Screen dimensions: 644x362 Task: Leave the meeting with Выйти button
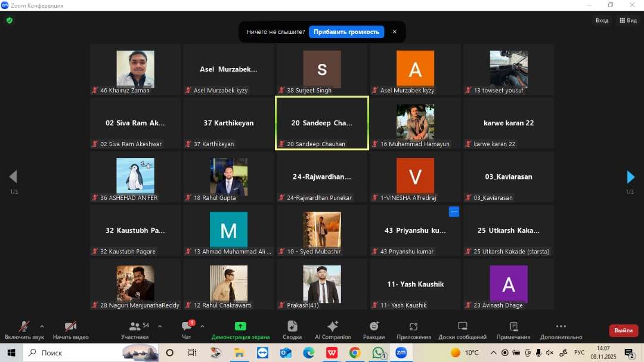click(623, 330)
